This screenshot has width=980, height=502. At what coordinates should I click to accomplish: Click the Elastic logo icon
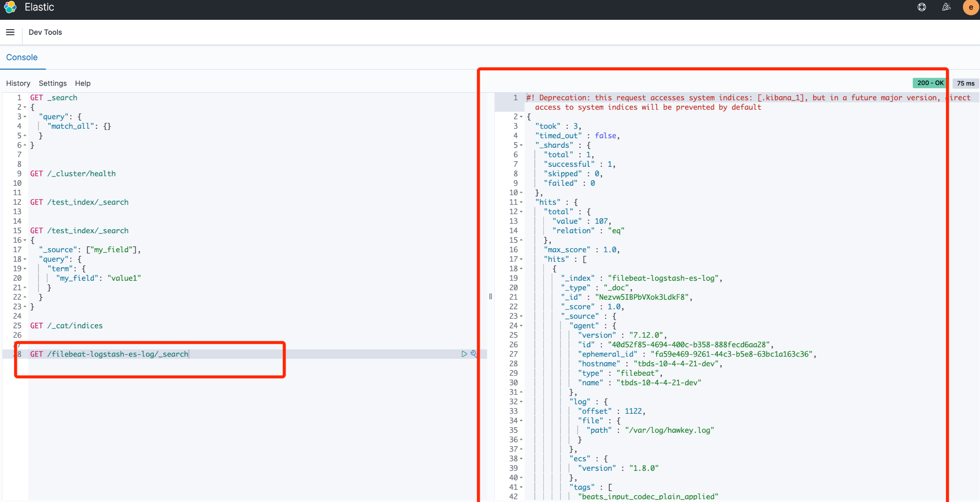click(10, 7)
